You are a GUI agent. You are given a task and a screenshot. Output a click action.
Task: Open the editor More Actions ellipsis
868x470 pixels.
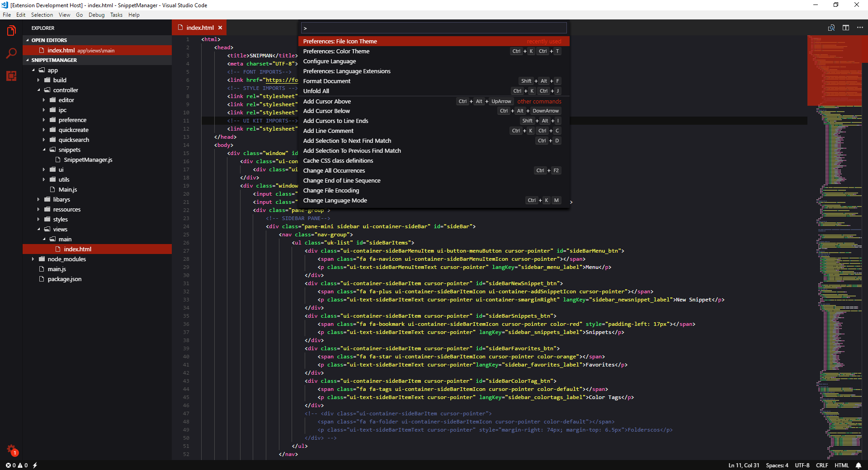[x=860, y=28]
